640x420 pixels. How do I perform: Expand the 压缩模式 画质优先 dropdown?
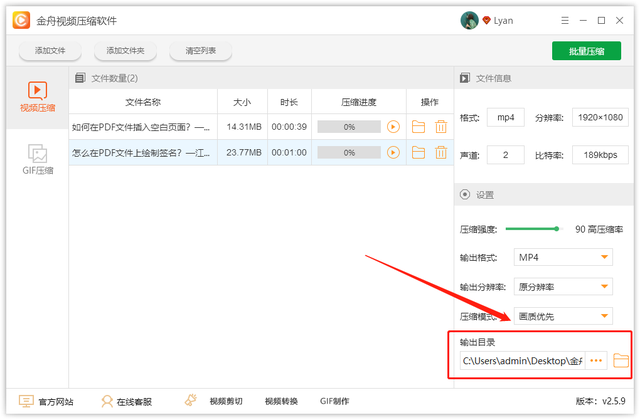tap(563, 316)
